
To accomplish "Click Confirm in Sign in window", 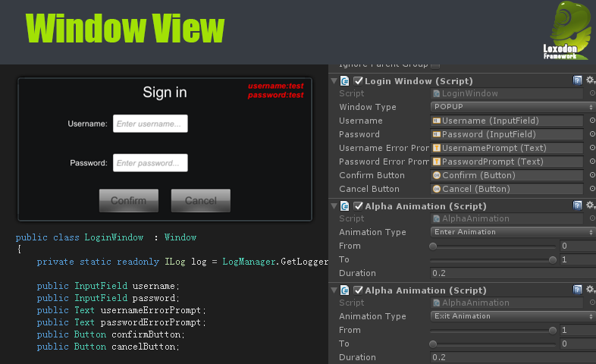I will tap(128, 201).
